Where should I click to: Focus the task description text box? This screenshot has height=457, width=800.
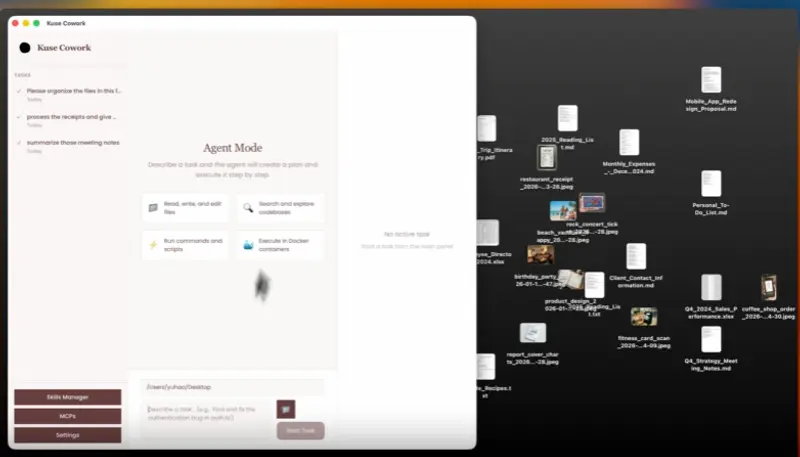click(207, 413)
